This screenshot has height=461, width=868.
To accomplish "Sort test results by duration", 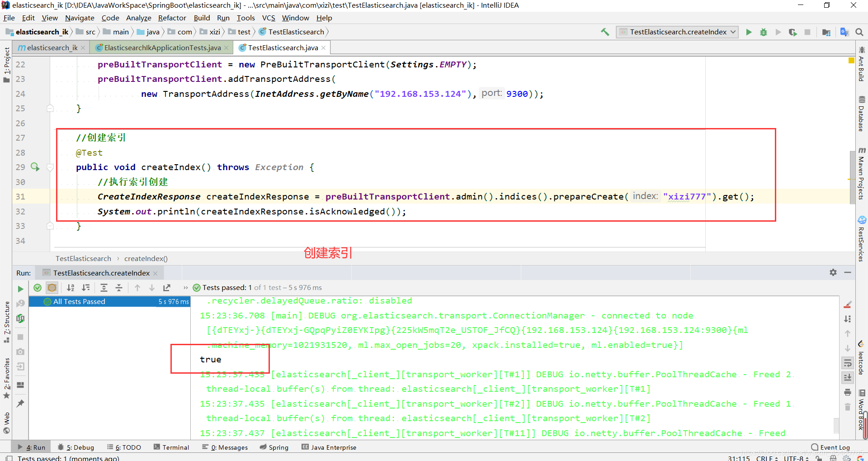I will click(x=85, y=288).
